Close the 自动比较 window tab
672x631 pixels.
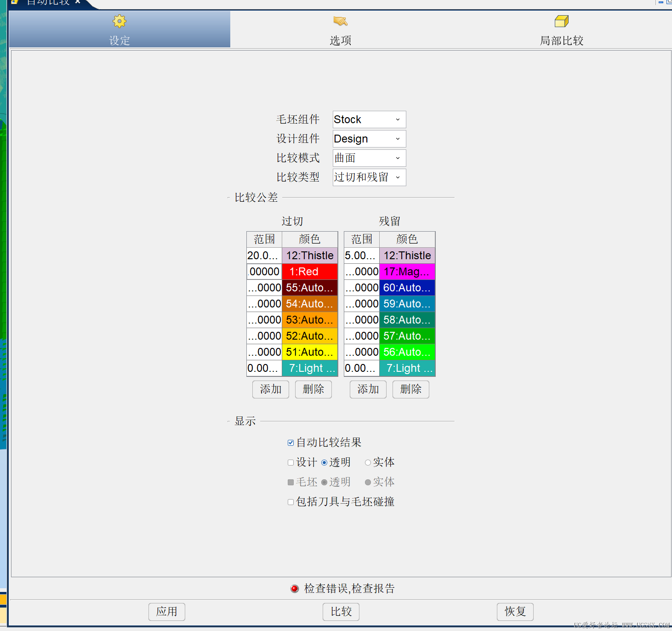[x=78, y=2]
